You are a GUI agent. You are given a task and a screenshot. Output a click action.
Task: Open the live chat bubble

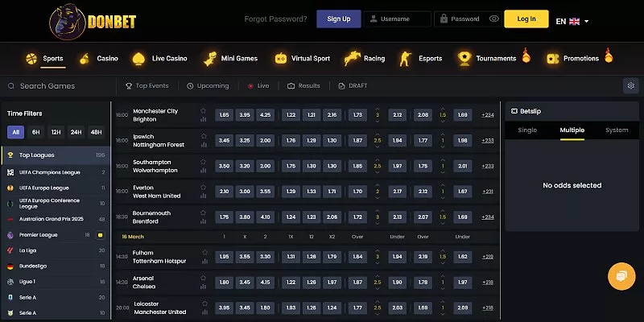[x=621, y=276]
